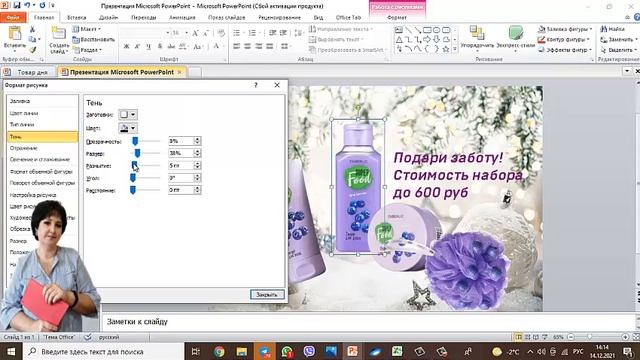Toggle align text left

pos(236,47)
